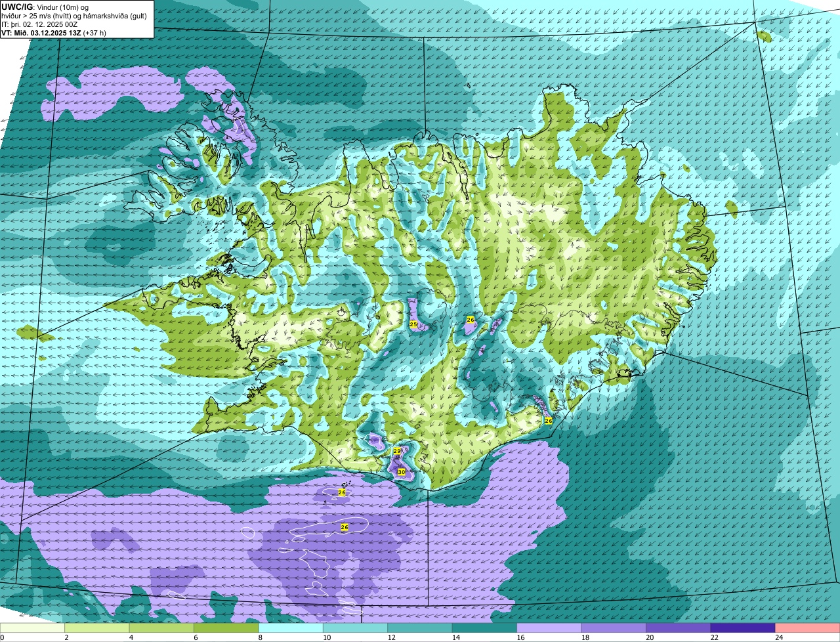The width and height of the screenshot is (840, 642).
Task: Click the initial time 'IT: þri. 02. 12. 2025 00Z'
Action: (39, 24)
